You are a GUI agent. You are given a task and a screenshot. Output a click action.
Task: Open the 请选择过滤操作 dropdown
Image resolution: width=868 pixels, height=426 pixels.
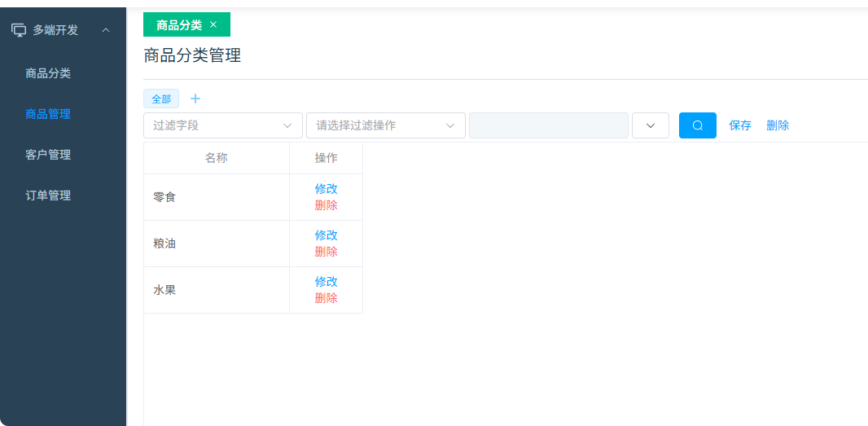click(385, 125)
